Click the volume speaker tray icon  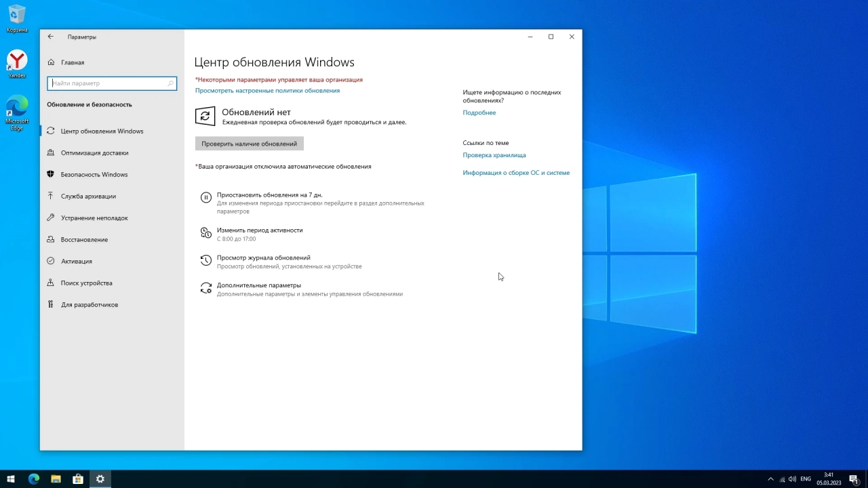pyautogui.click(x=792, y=479)
